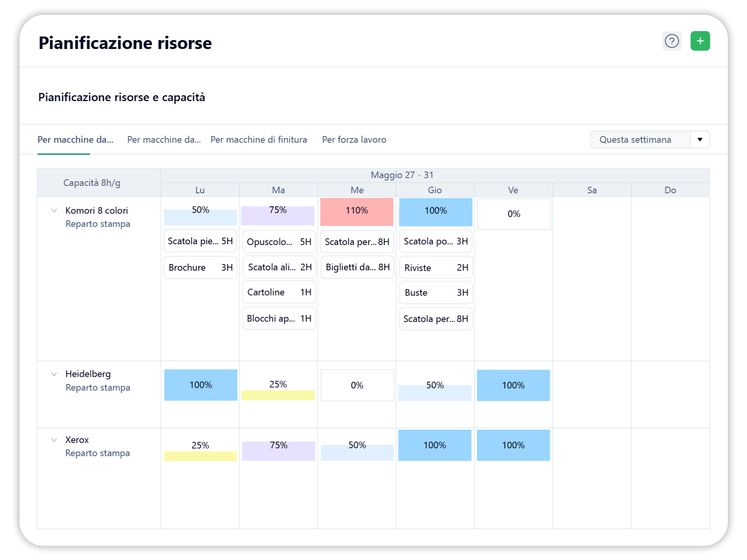Switch to Per macchine di finitura tab
747x560 pixels.
[258, 140]
